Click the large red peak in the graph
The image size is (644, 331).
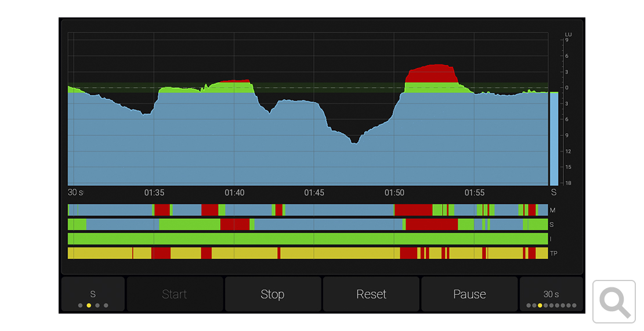click(x=432, y=74)
